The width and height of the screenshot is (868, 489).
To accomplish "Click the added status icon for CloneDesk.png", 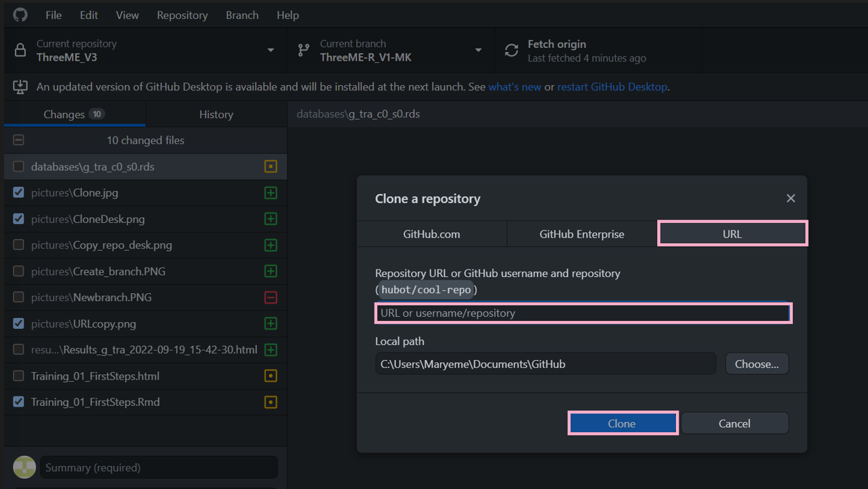I will tap(270, 219).
